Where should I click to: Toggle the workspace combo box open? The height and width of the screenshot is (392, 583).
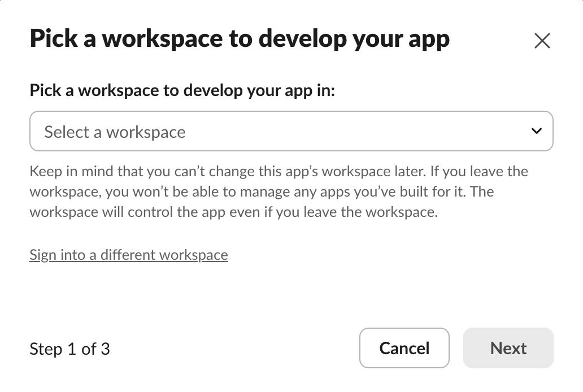pos(291,131)
